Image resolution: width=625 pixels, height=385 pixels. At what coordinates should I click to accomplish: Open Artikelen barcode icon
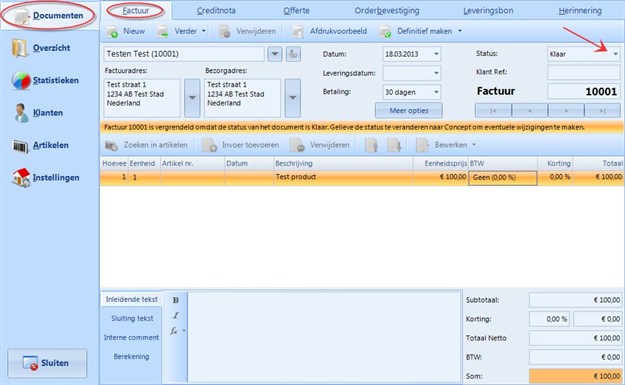(20, 145)
